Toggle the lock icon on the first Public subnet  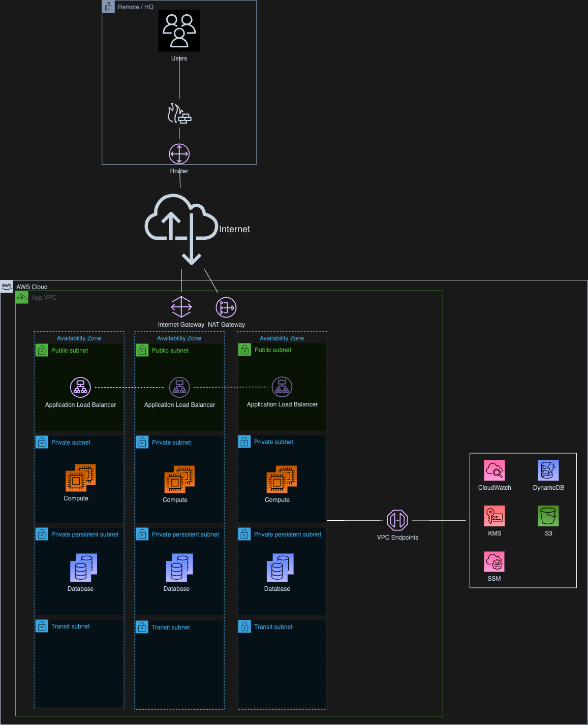pyautogui.click(x=42, y=350)
